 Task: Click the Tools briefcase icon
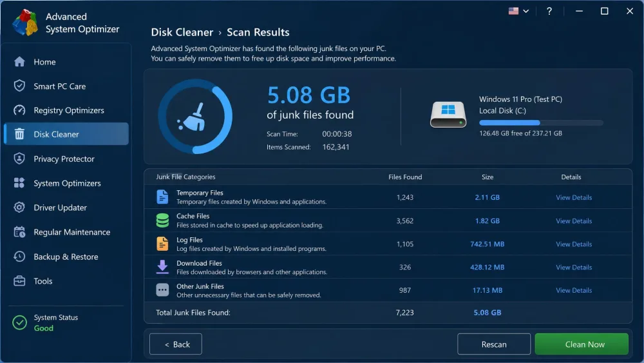(x=19, y=280)
